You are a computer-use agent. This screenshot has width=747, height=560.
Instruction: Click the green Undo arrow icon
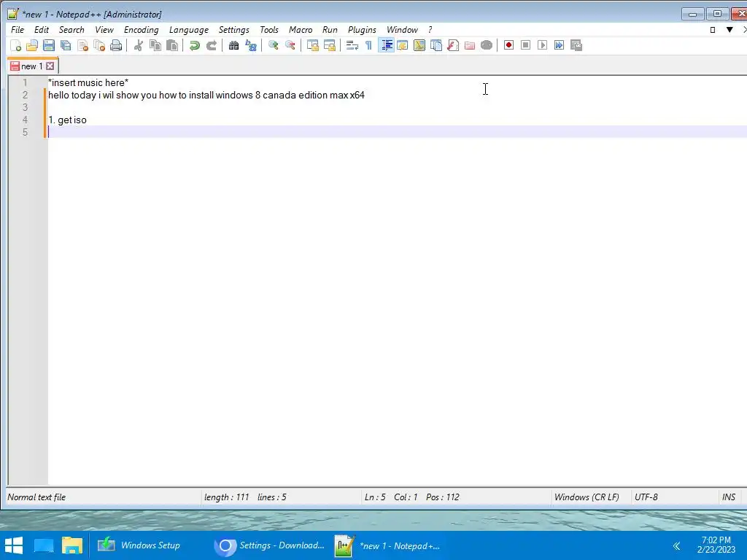point(194,45)
